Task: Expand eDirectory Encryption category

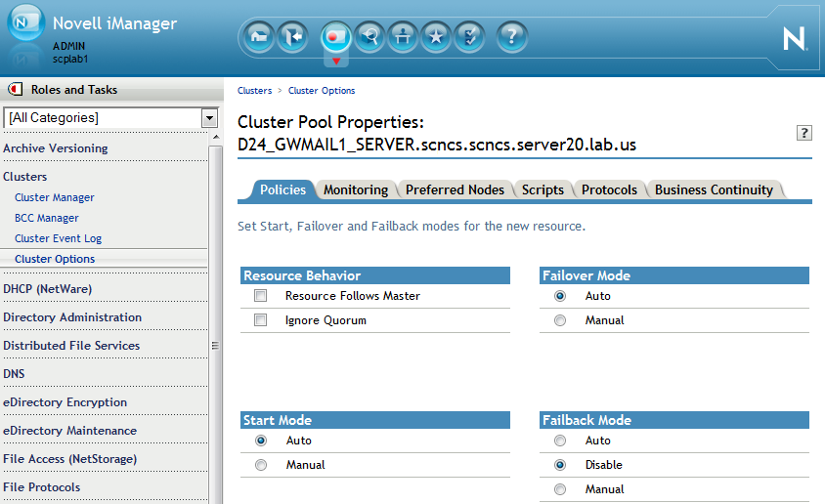Action: [65, 402]
